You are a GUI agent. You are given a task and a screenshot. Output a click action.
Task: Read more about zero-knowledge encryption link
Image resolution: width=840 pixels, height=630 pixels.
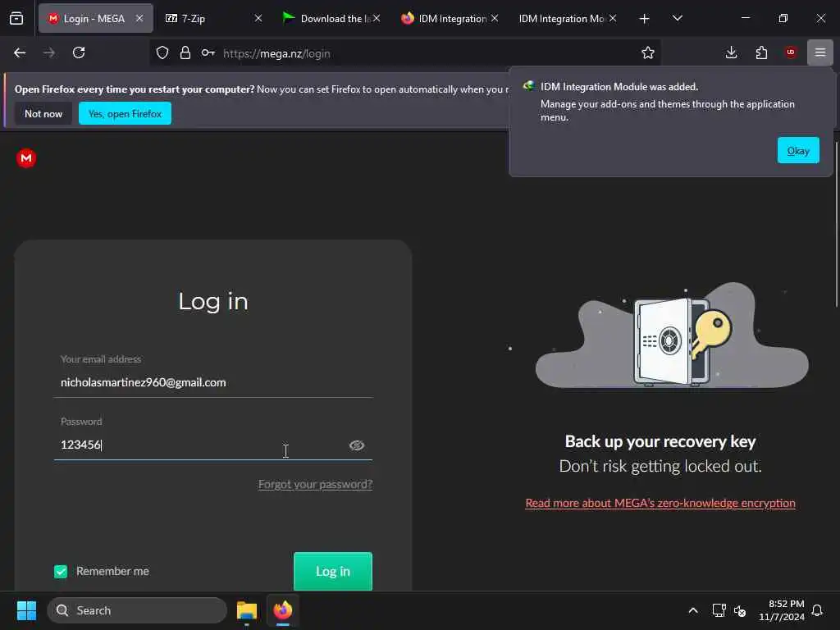(660, 503)
